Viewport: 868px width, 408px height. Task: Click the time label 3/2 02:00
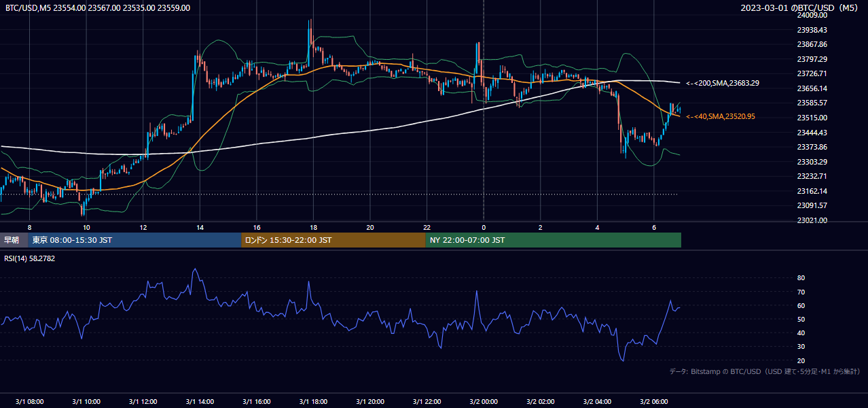pyautogui.click(x=540, y=401)
